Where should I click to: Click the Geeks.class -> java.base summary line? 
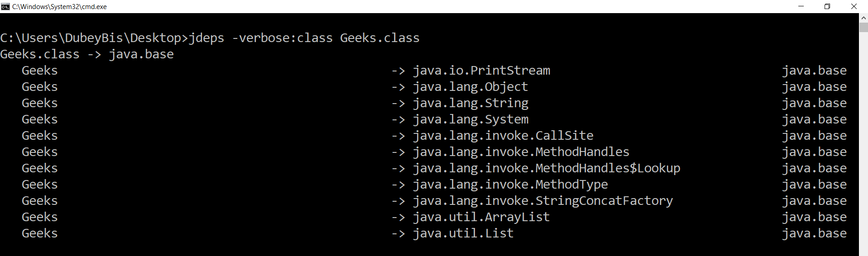pyautogui.click(x=87, y=54)
